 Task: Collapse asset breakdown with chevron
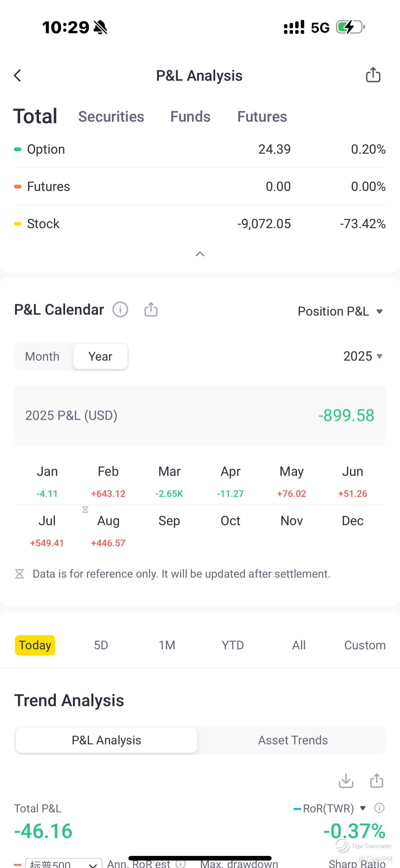(x=200, y=254)
